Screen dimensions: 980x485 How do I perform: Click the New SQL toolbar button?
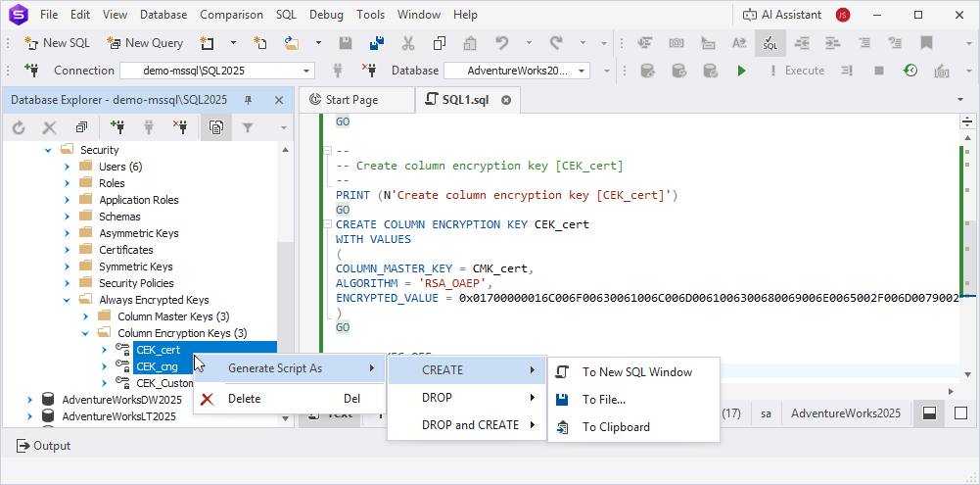(x=57, y=43)
